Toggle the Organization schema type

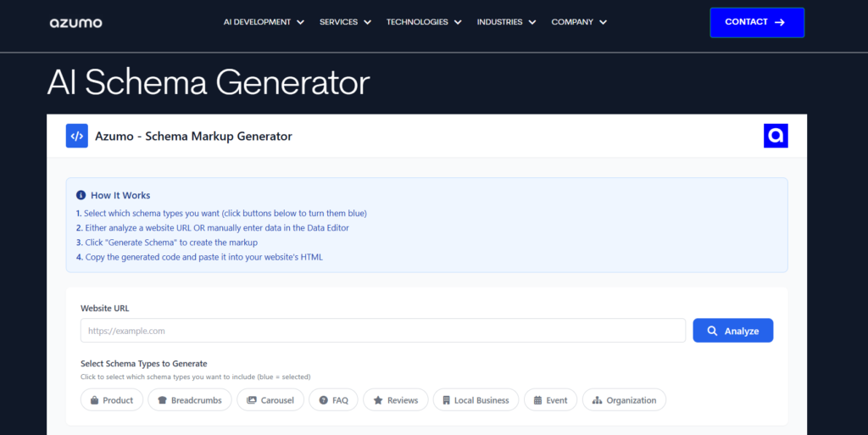click(x=625, y=399)
